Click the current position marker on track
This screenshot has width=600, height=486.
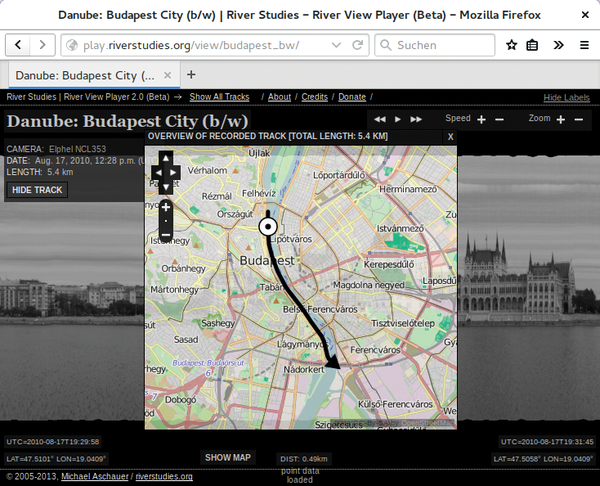point(268,227)
